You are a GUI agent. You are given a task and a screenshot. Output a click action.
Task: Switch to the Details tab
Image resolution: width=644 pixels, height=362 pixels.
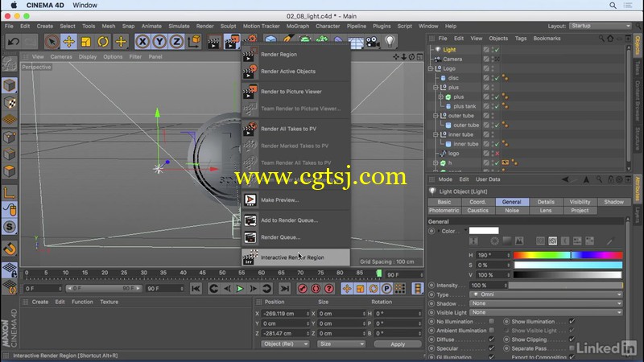[546, 202]
